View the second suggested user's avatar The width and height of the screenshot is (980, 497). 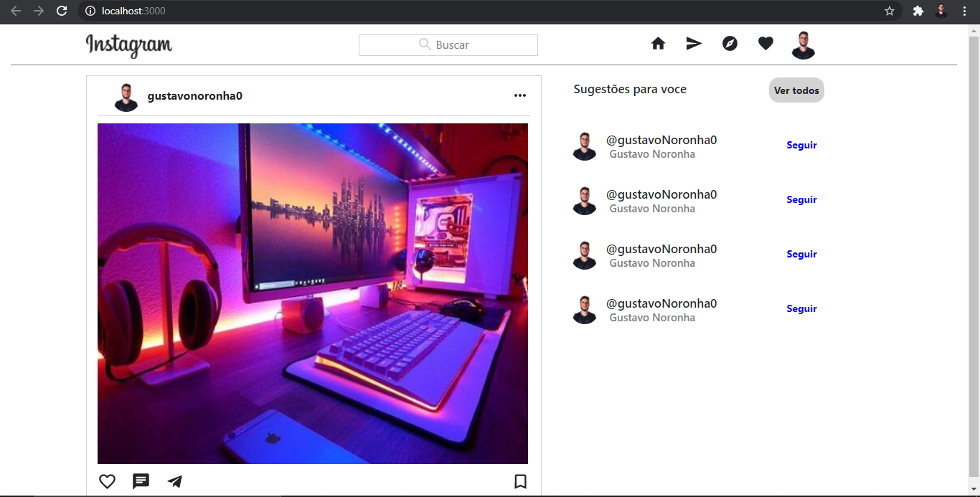585,201
